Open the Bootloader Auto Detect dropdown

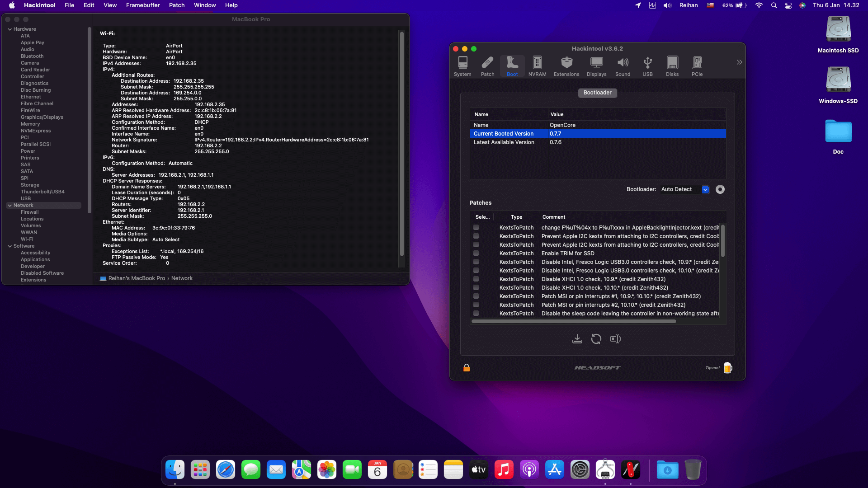point(685,189)
